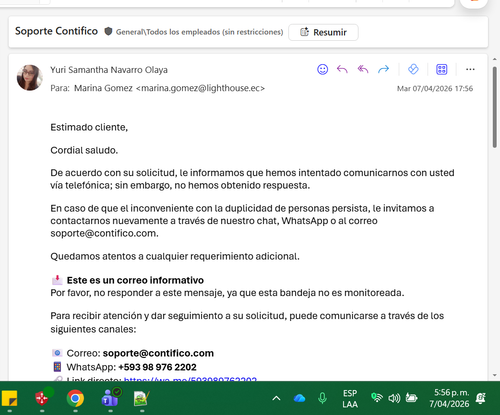Switch ESP LAA input language
This screenshot has width=500, height=415.
point(350,399)
